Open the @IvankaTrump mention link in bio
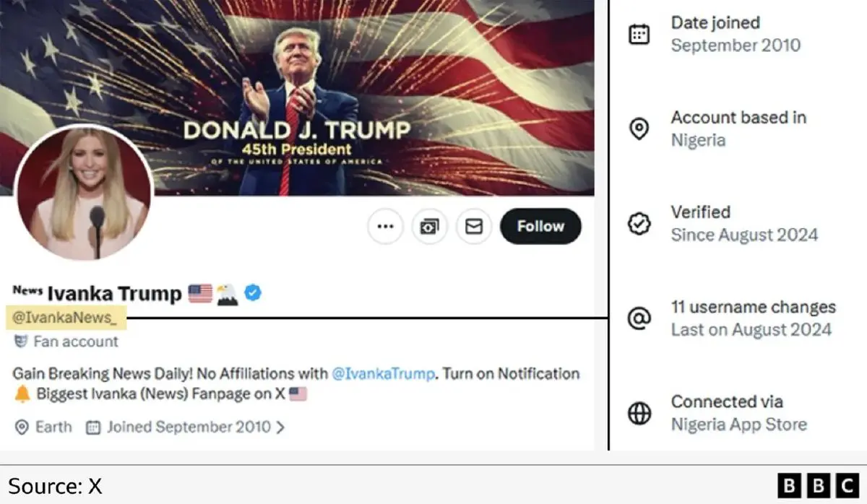867x504 pixels. [x=384, y=374]
